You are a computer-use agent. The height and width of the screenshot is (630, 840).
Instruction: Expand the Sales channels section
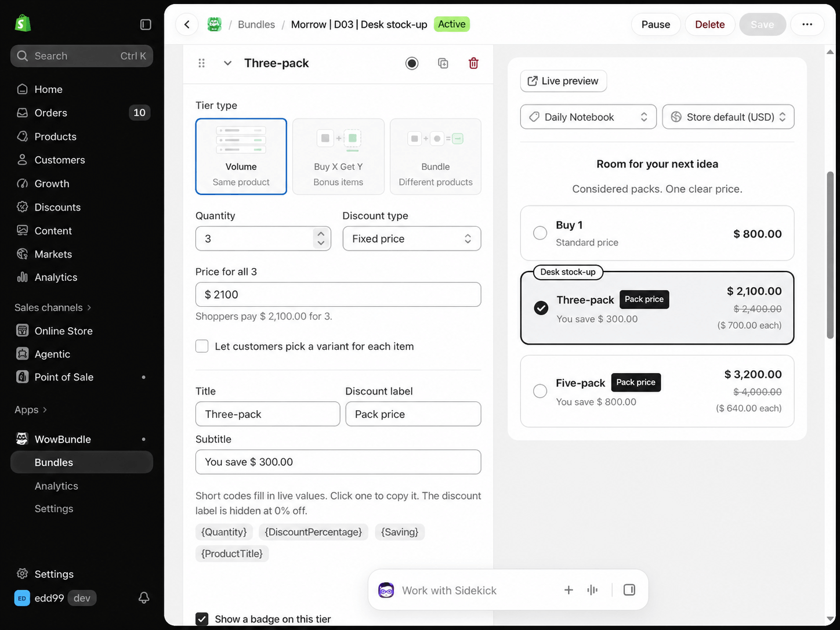point(53,307)
